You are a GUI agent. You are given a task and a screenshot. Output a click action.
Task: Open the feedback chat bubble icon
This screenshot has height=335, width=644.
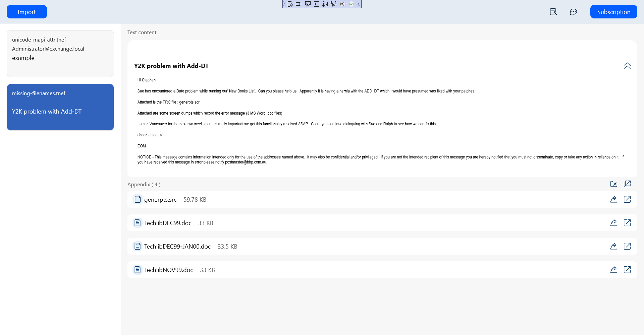coord(574,11)
